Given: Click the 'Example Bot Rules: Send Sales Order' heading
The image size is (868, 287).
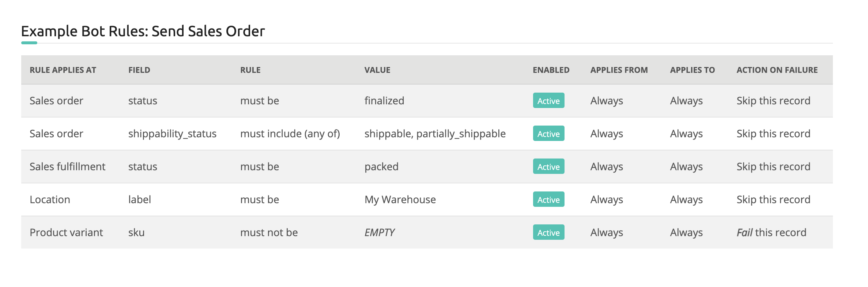Looking at the screenshot, I should (x=143, y=31).
